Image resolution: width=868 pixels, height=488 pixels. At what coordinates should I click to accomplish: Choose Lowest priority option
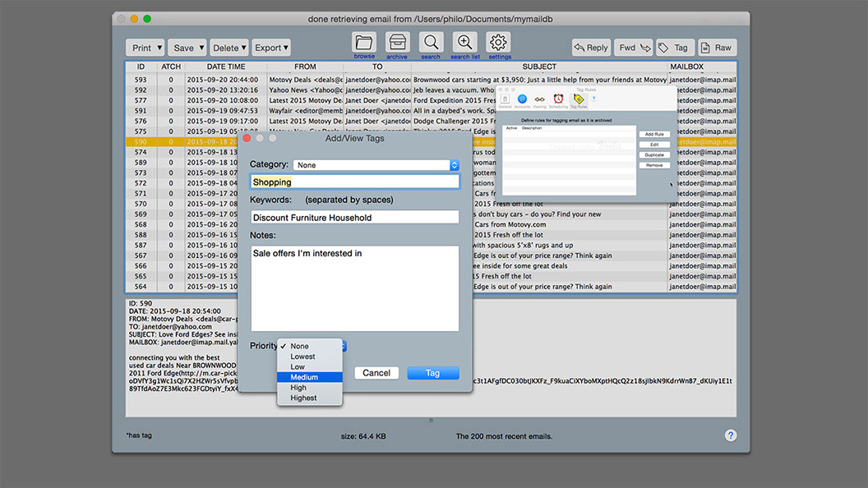[x=309, y=357]
